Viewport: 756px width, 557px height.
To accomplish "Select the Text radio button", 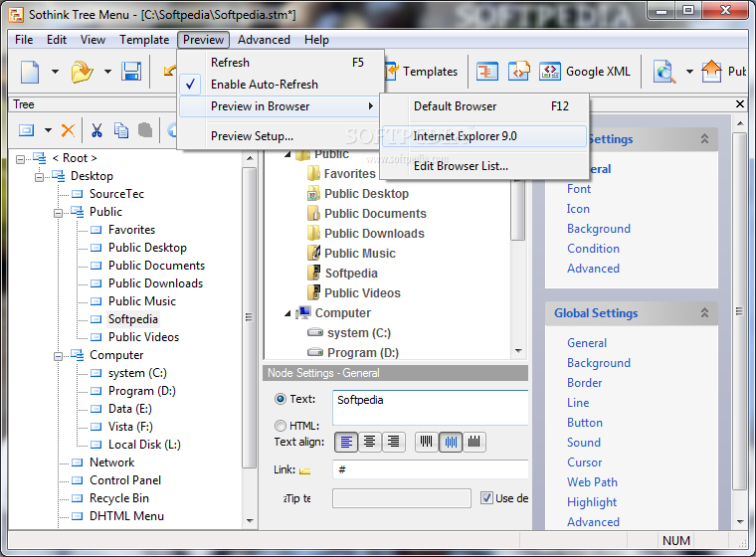I will coord(281,399).
